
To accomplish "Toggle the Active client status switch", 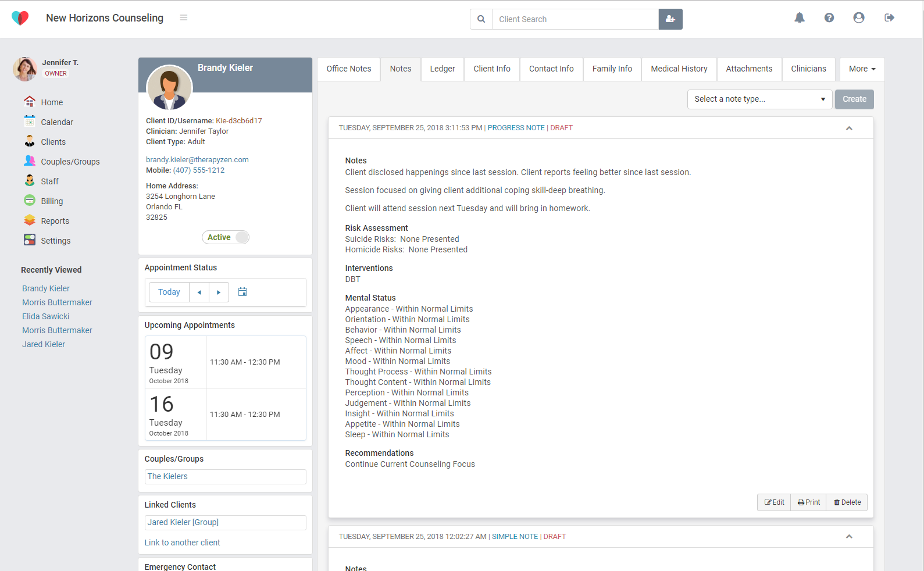I will point(226,237).
